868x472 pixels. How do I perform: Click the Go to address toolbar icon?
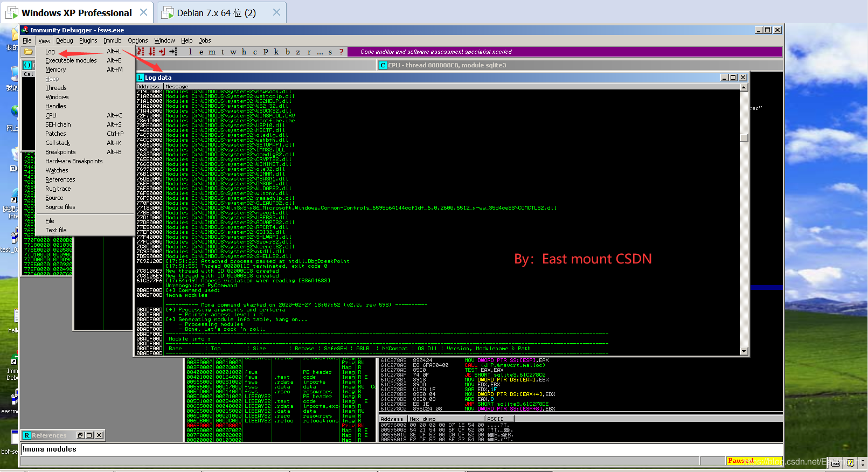coord(173,52)
